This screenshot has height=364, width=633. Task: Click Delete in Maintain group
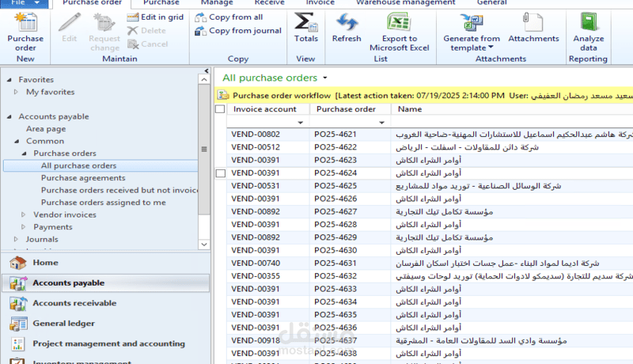[x=146, y=31]
